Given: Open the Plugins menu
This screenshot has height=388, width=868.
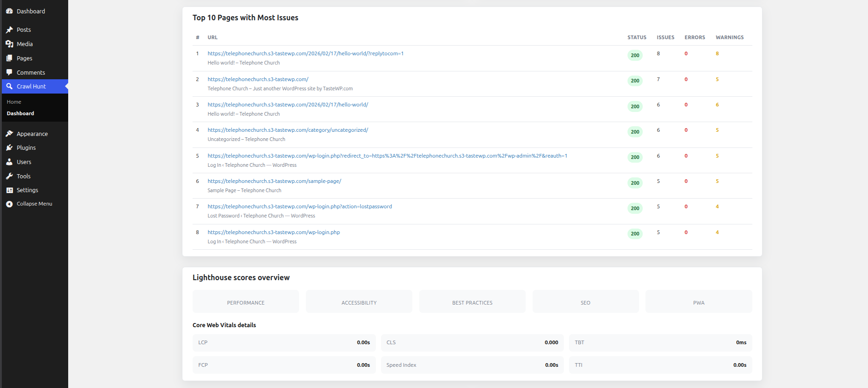Looking at the screenshot, I should [x=26, y=147].
